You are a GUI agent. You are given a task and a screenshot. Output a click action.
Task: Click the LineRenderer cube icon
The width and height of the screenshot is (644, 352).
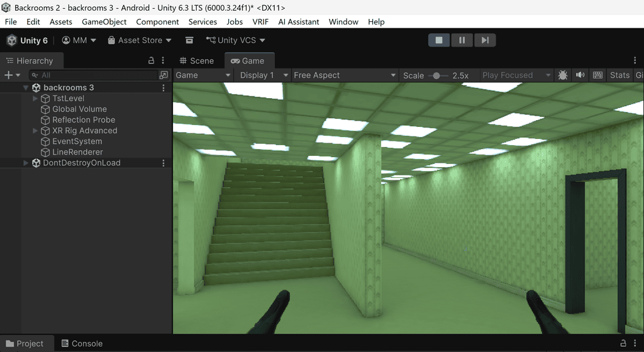[45, 152]
